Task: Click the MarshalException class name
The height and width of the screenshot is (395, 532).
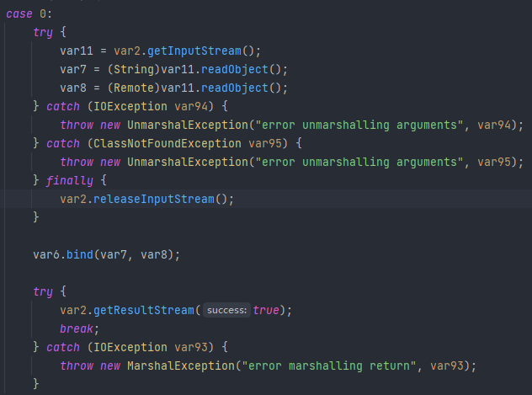Action: (181, 366)
